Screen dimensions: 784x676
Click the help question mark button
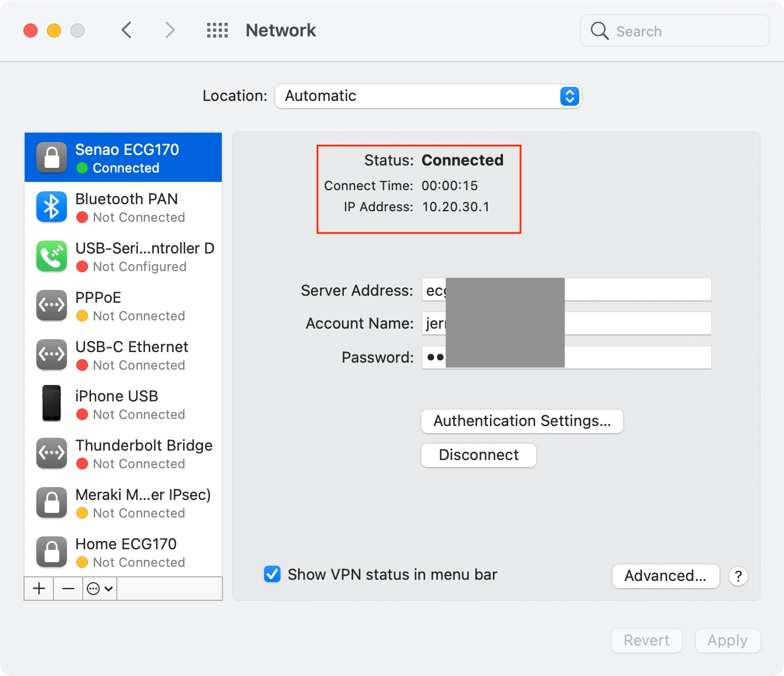[x=738, y=576]
